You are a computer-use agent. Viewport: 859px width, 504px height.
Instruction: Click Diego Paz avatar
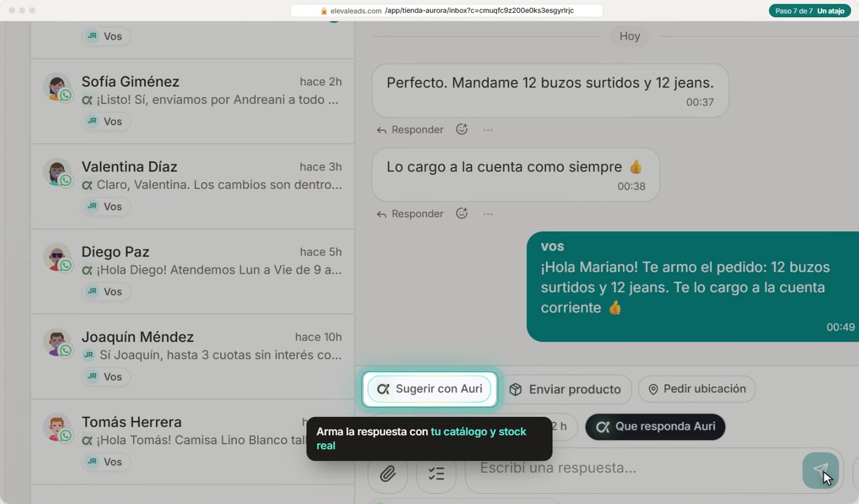[x=57, y=258]
